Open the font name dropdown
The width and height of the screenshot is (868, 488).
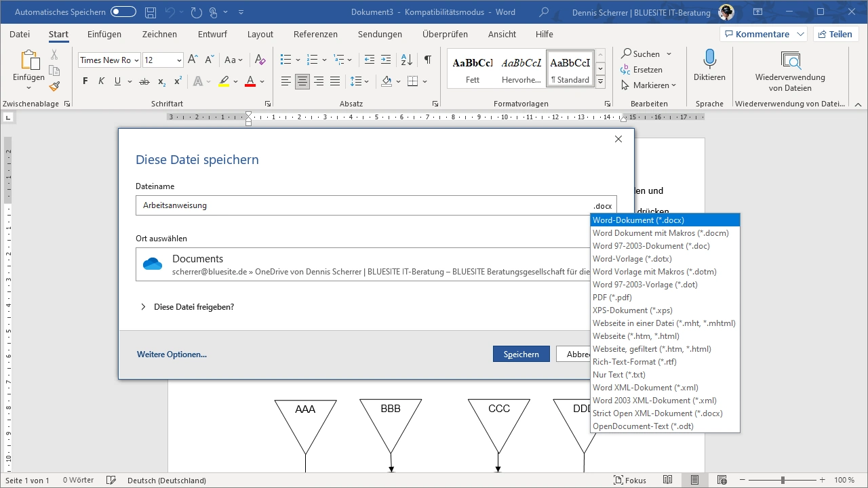(136, 60)
